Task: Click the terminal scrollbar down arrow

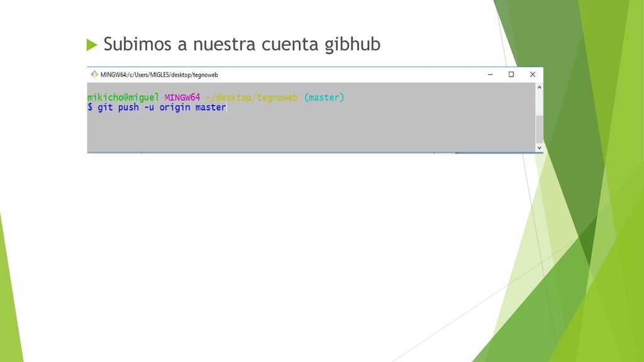Action: coord(539,148)
